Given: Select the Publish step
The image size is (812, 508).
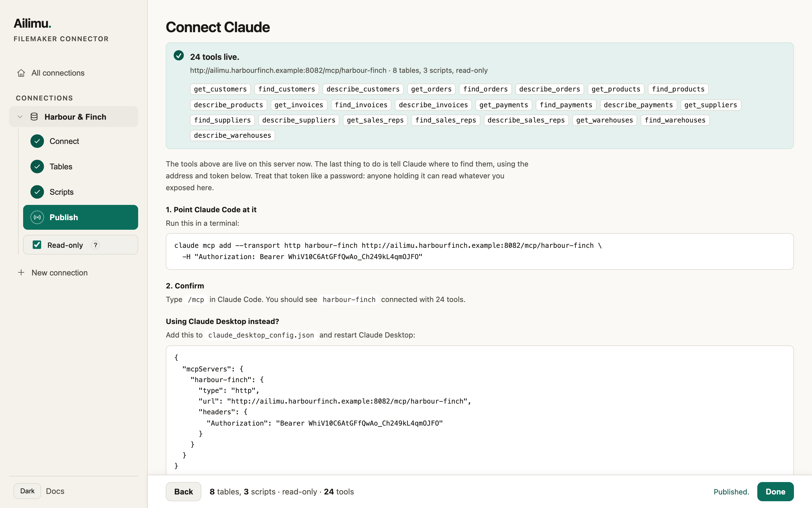Looking at the screenshot, I should tap(81, 217).
